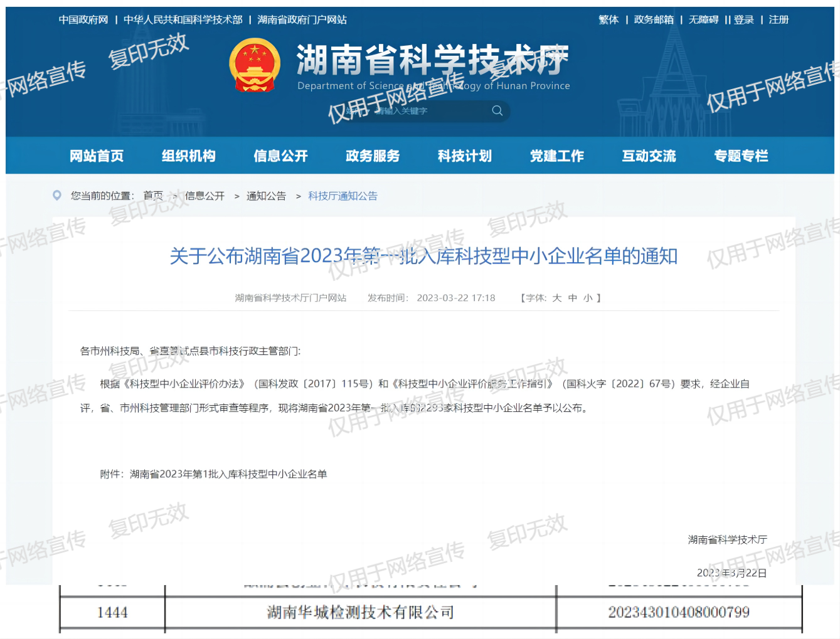
Task: Set font size to 小 (small)
Action: (x=588, y=298)
